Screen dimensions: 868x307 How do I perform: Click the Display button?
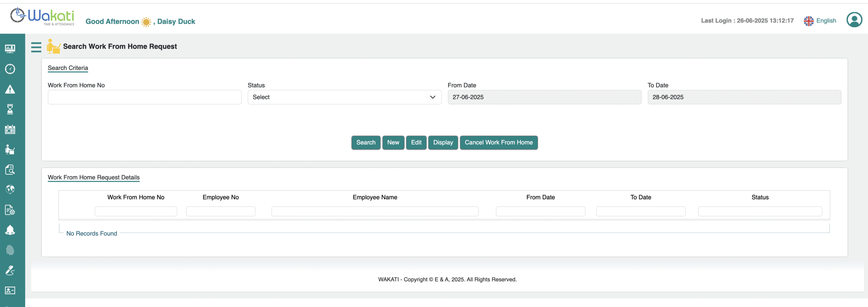click(x=443, y=143)
